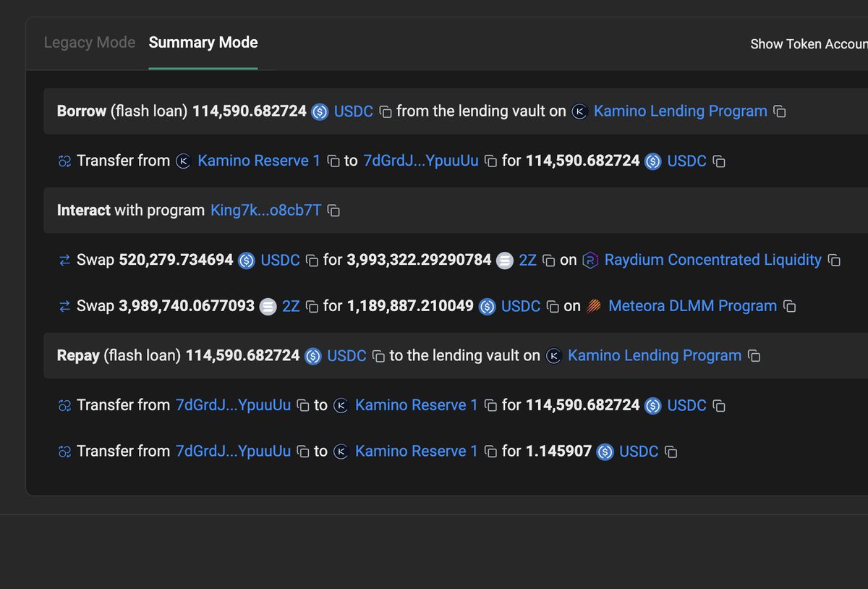Copy Kamino Reserve 1 address in 1.145907 transfer row

pyautogui.click(x=490, y=452)
